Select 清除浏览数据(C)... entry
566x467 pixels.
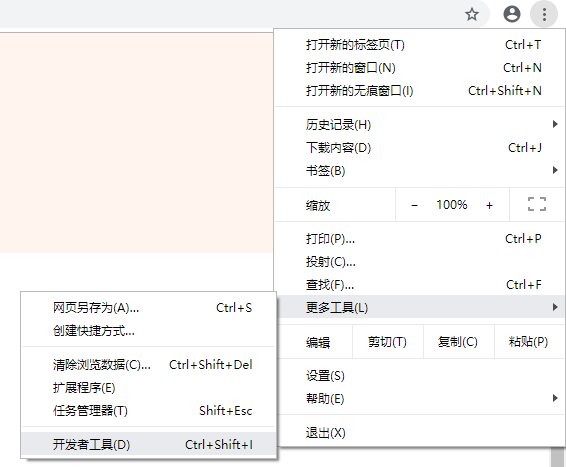pos(148,365)
